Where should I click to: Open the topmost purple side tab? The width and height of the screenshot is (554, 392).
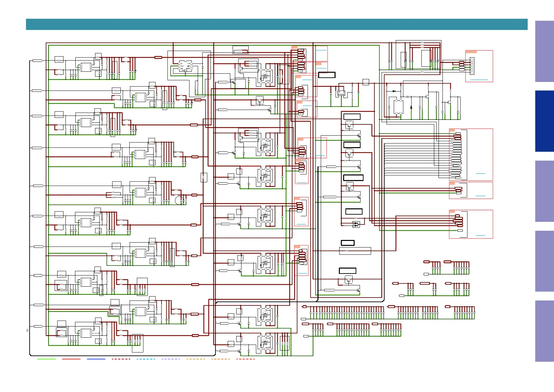coord(544,51)
